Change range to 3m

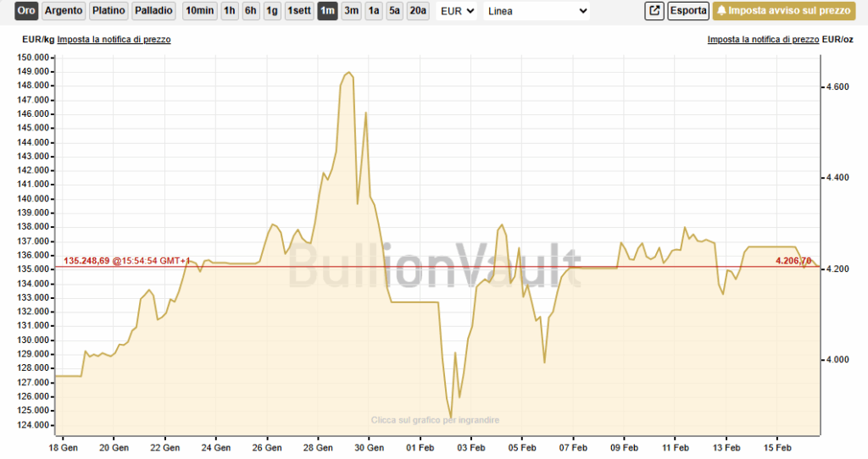pos(351,11)
